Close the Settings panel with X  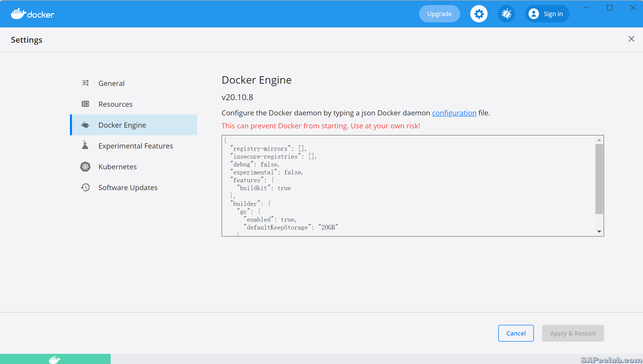(631, 39)
